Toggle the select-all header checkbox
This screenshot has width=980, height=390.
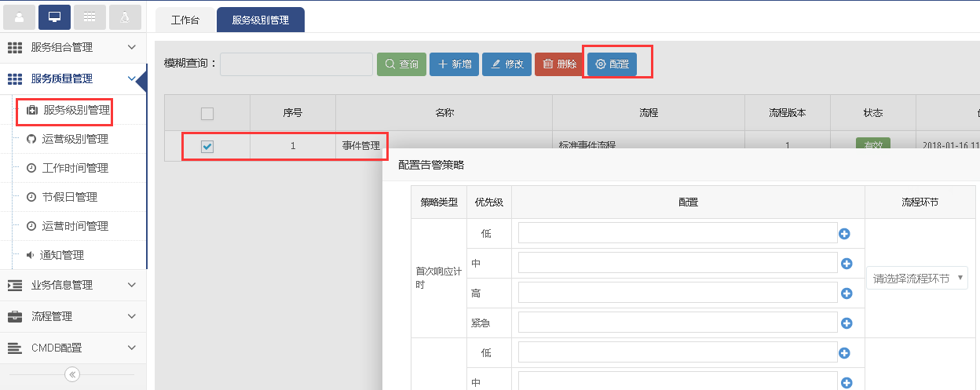[207, 114]
